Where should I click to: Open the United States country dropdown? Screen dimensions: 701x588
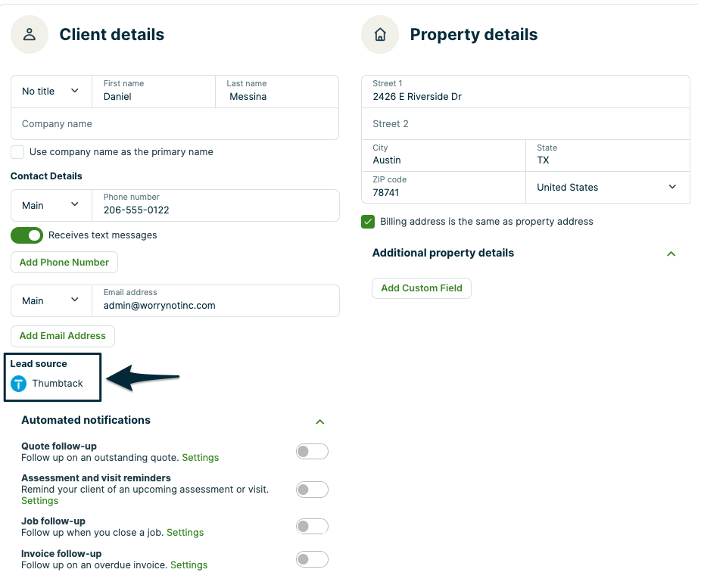click(x=607, y=188)
